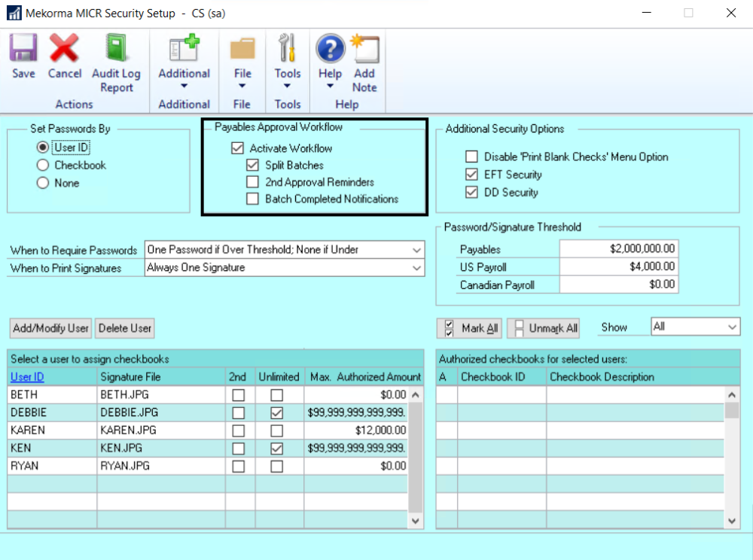Click the Add/Modify User button
Screen dimensions: 753x560
pyautogui.click(x=50, y=328)
